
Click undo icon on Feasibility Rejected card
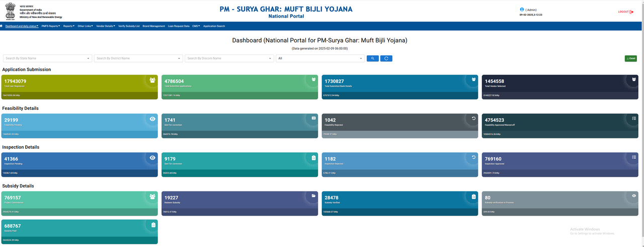pyautogui.click(x=473, y=118)
